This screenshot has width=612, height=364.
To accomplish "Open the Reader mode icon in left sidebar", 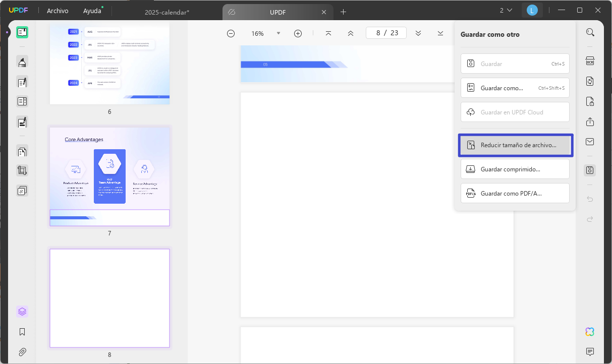I will coord(22,32).
